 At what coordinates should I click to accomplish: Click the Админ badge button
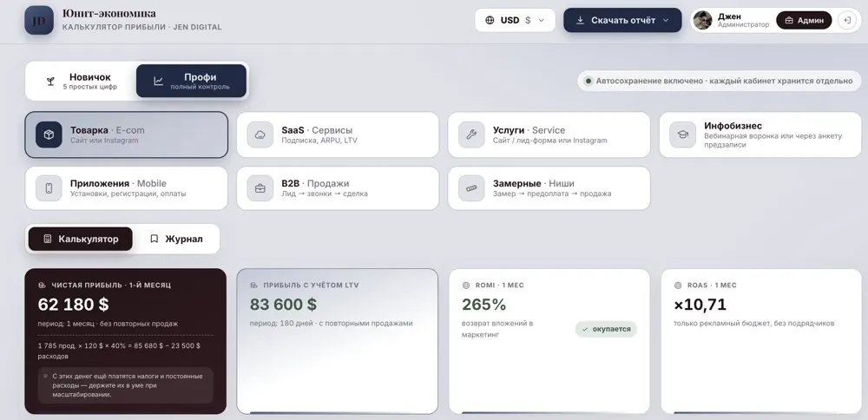pyautogui.click(x=804, y=21)
